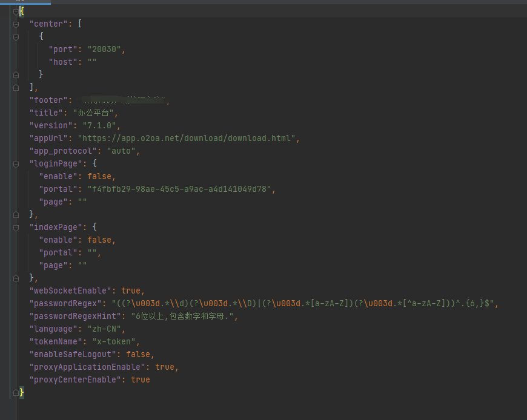The height and width of the screenshot is (420, 527).
Task: Collapse the object inside center array
Action: [16, 37]
